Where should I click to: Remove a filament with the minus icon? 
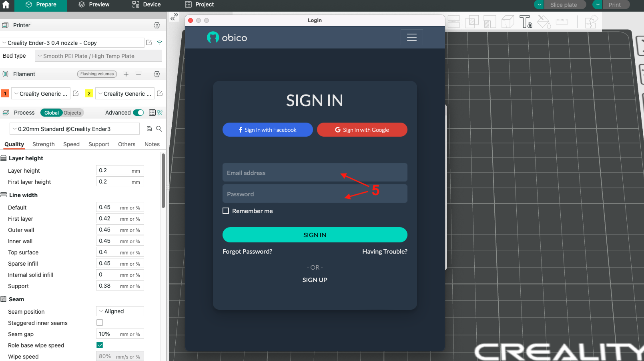coord(138,74)
